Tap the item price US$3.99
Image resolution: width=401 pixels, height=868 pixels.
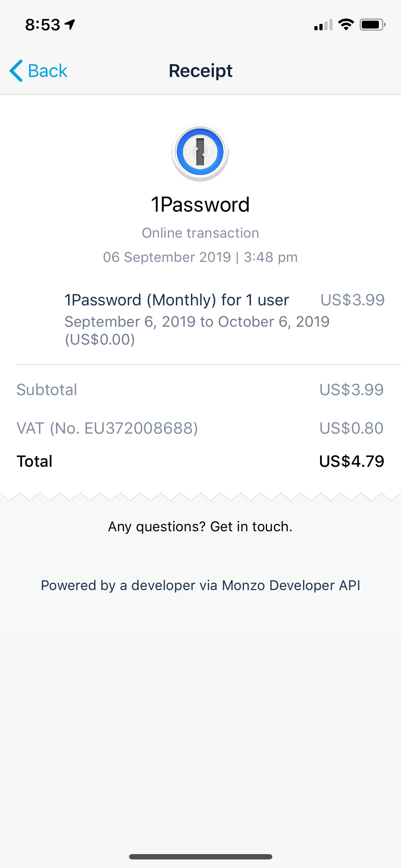click(x=352, y=300)
